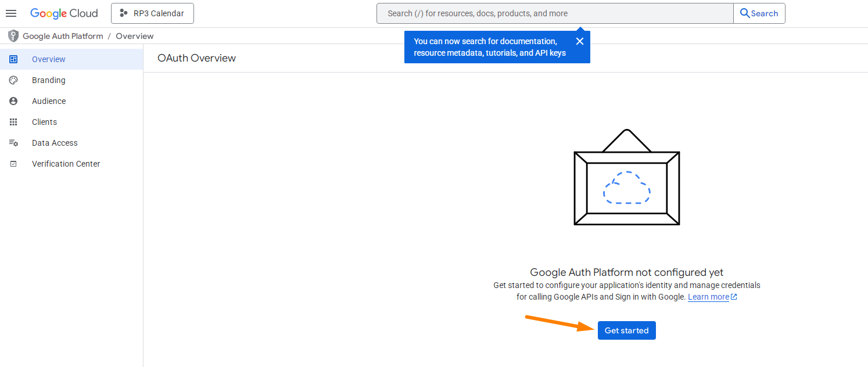
Task: Click the magnifier icon in Search button
Action: pyautogui.click(x=744, y=13)
